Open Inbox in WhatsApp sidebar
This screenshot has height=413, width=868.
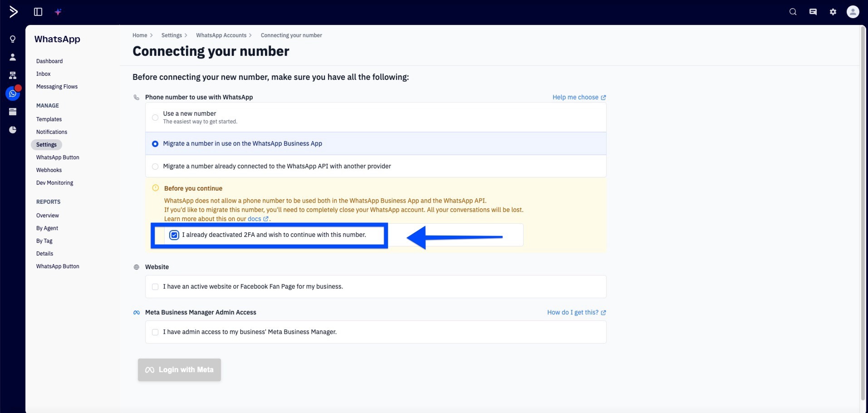click(44, 74)
